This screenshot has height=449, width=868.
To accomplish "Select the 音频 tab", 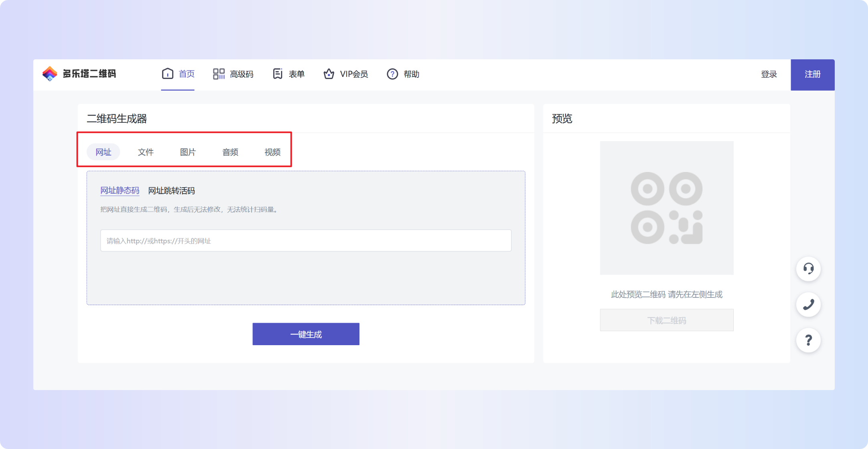I will (230, 152).
